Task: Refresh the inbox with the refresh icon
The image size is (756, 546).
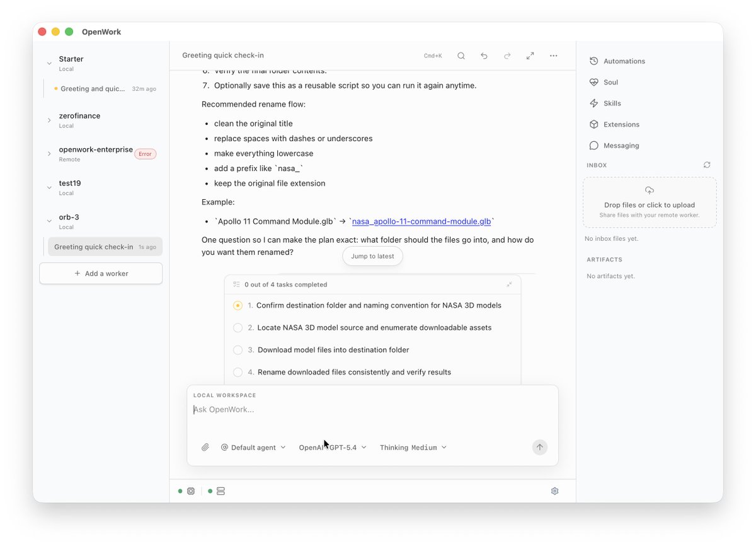Action: 707,165
